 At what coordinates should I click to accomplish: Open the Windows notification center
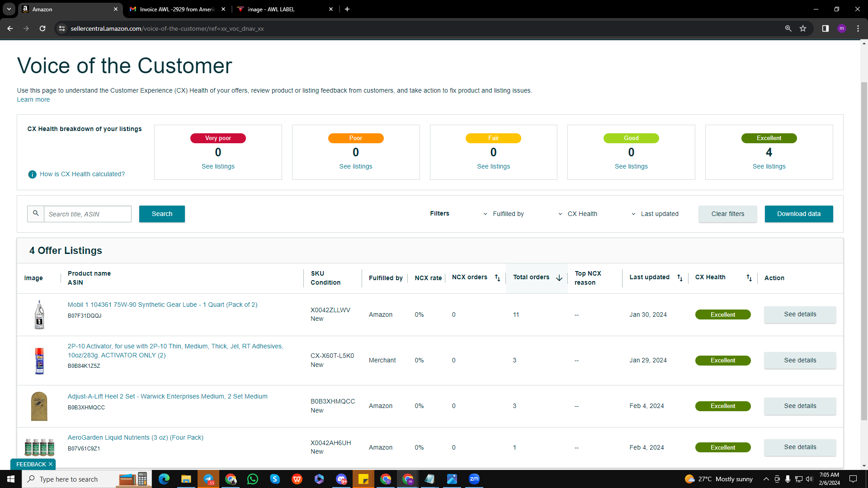[853, 479]
